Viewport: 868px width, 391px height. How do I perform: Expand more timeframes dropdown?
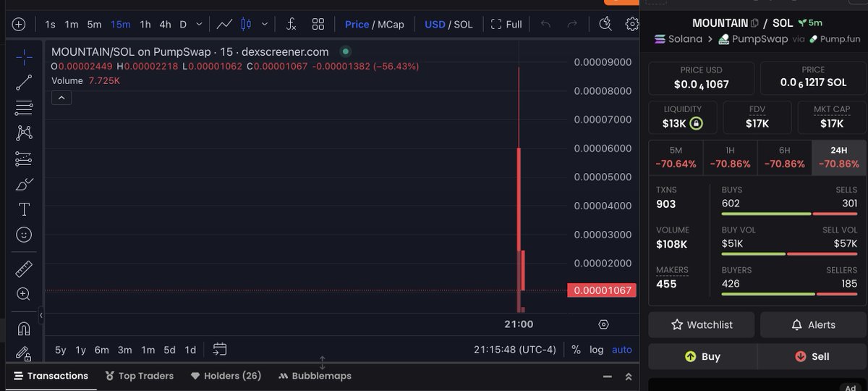pos(200,24)
